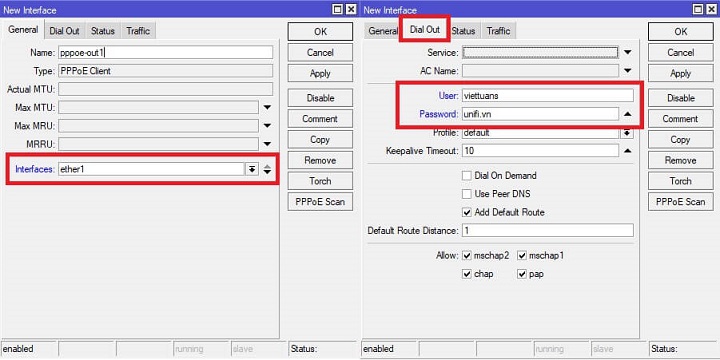
Task: Expand the AC Name field arrow
Action: click(628, 71)
